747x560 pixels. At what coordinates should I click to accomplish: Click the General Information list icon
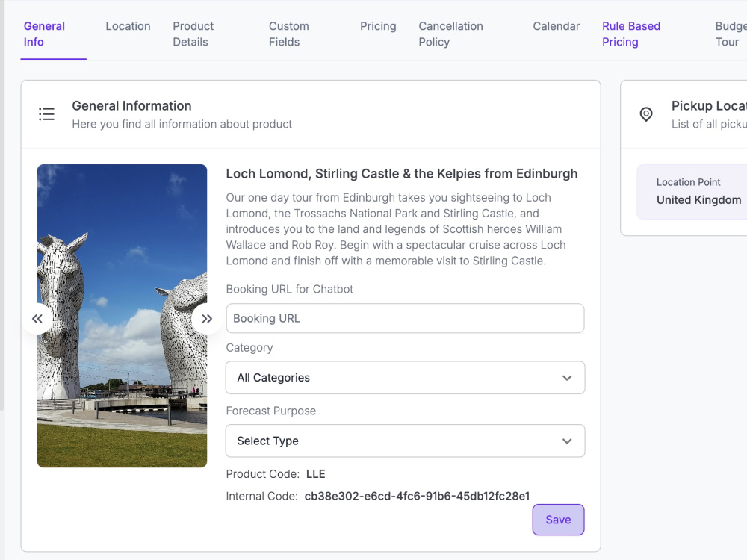(46, 114)
